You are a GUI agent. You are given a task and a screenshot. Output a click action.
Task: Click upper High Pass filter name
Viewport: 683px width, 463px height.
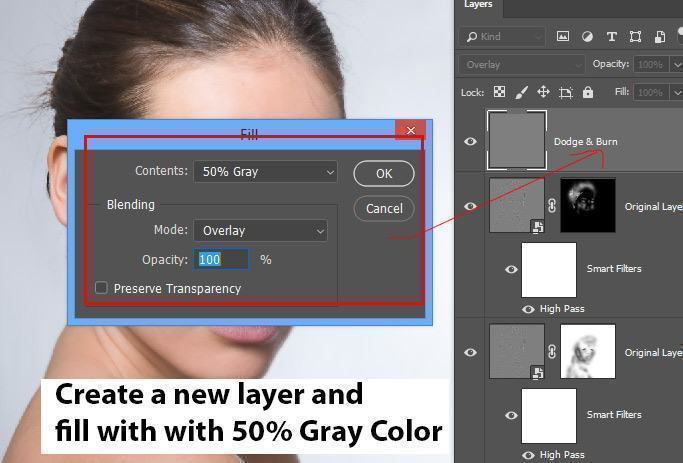(x=562, y=309)
